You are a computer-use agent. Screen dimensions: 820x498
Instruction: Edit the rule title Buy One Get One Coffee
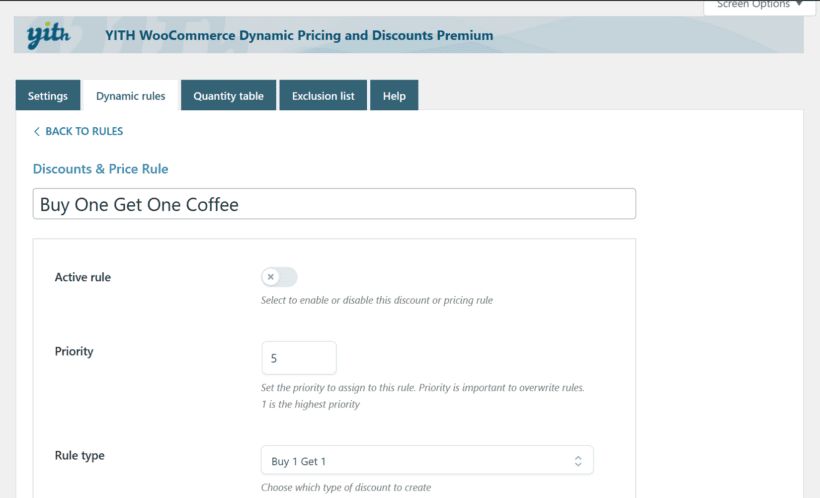pos(334,204)
